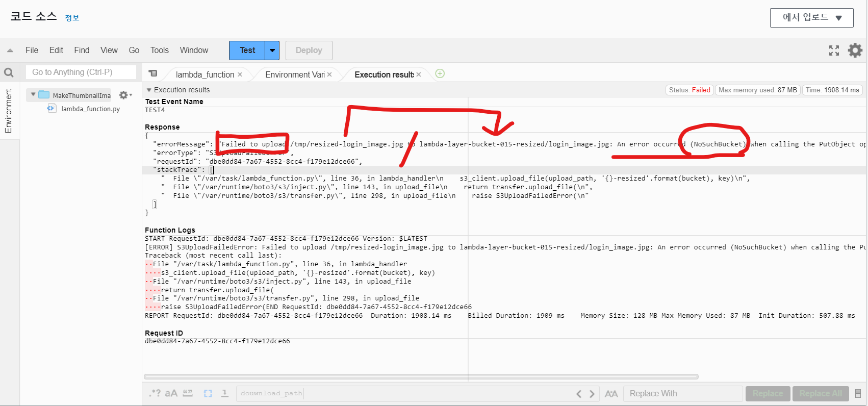The height and width of the screenshot is (406, 868).
Task: Collapse the menu bar with up arrow
Action: click(10, 50)
